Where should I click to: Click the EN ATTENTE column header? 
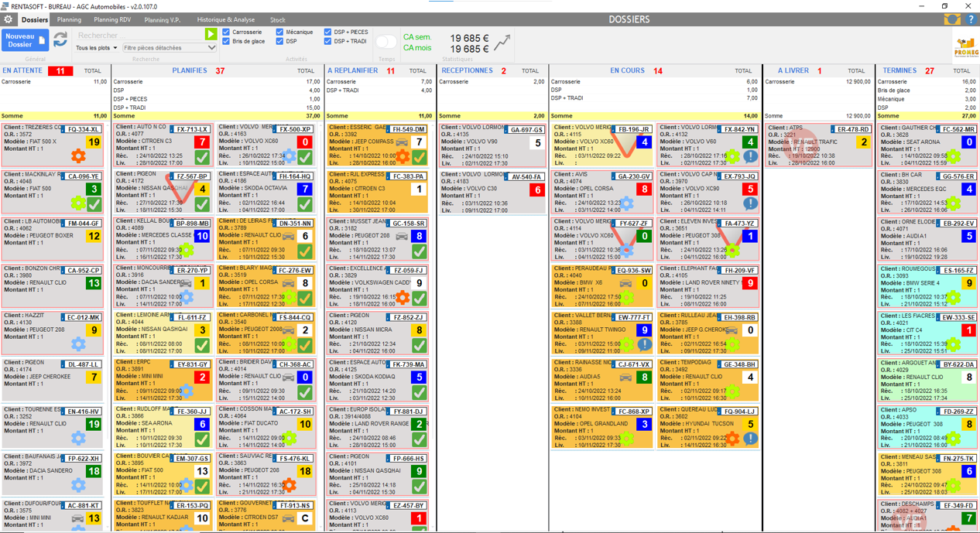point(22,70)
